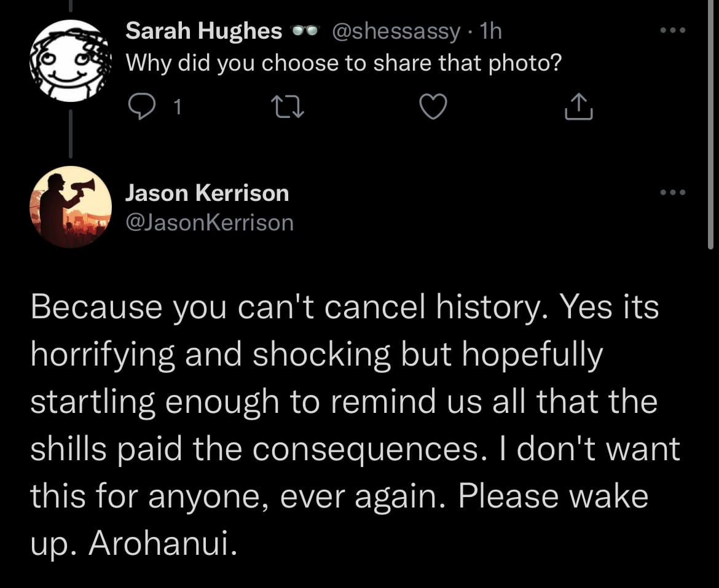Viewport: 719px width, 588px height.
Task: Click the 'Why did you choose' tweet text
Action: [344, 63]
